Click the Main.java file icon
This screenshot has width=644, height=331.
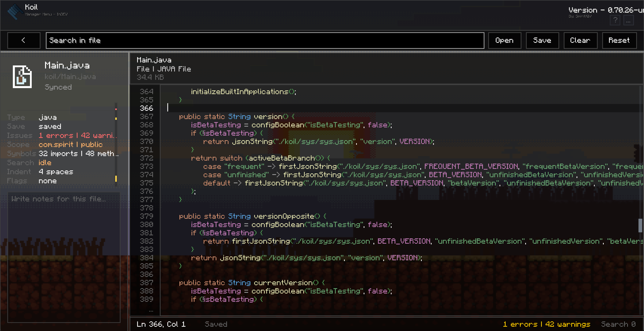(22, 77)
